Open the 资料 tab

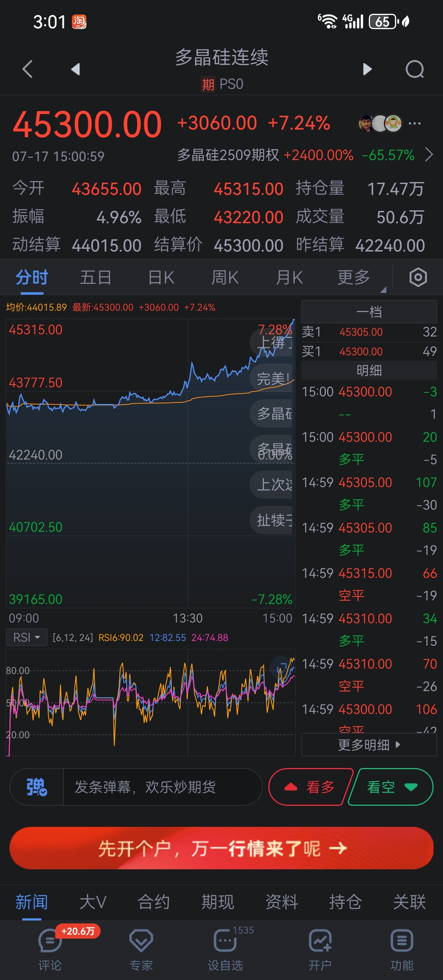click(282, 902)
